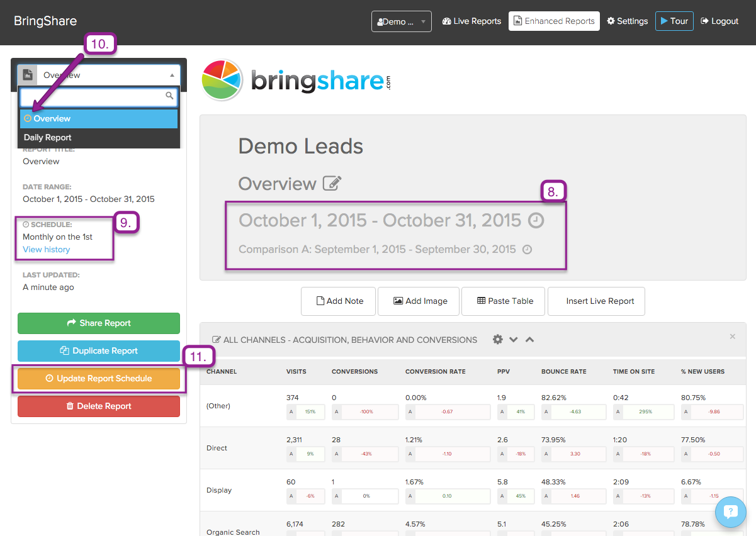Open the Demo account dropdown
This screenshot has width=756, height=536.
point(401,21)
